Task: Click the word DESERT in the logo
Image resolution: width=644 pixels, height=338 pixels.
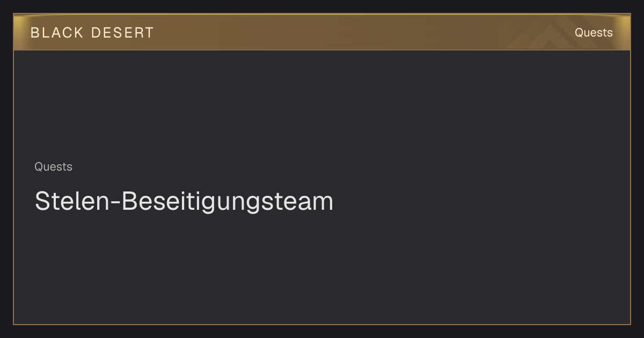Action: 122,33
